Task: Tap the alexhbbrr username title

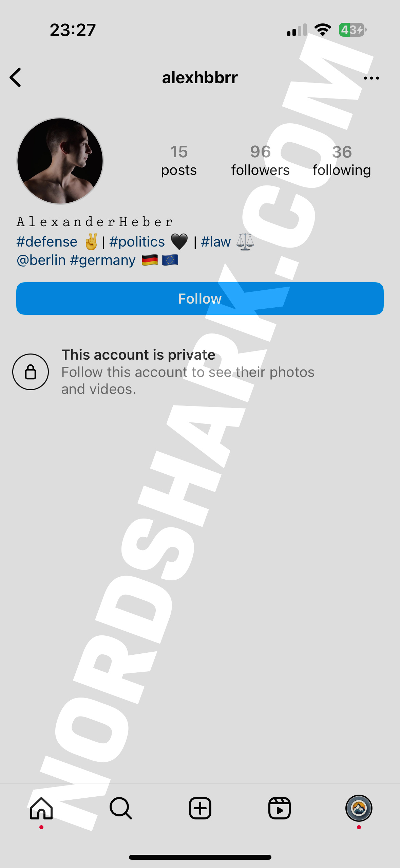Action: click(200, 78)
